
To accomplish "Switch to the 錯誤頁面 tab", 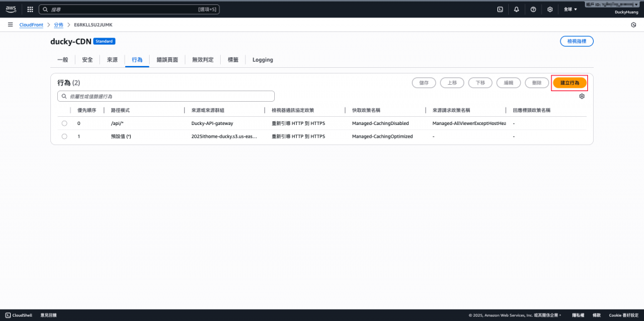I will 167,60.
